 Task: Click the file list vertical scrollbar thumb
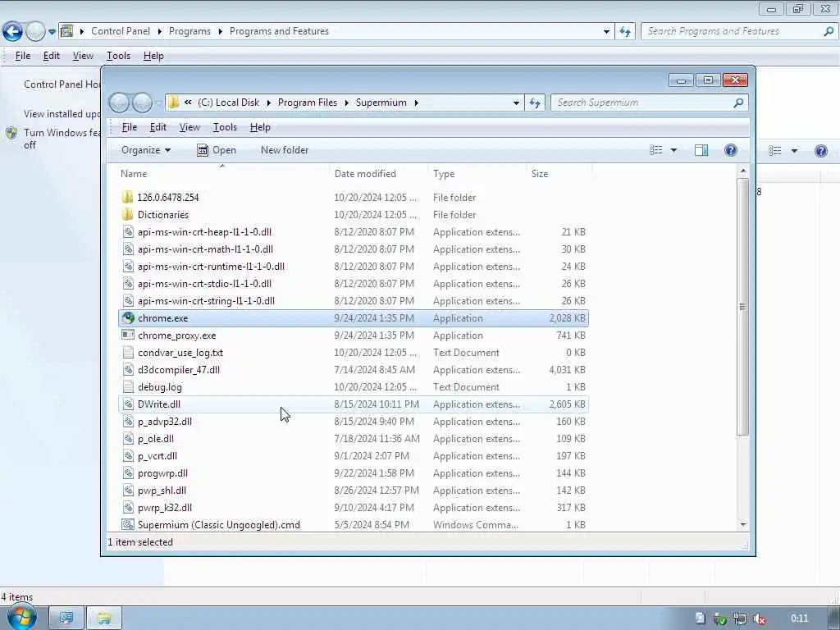742,307
